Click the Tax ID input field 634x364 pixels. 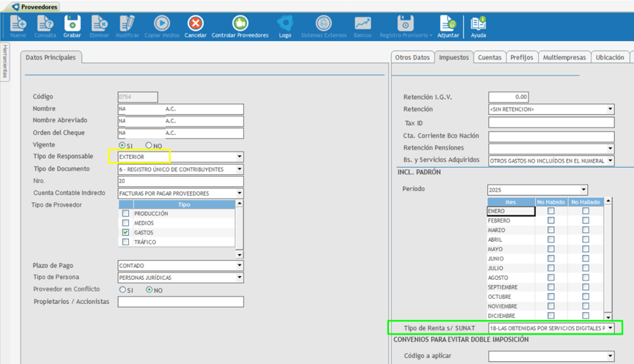point(550,123)
